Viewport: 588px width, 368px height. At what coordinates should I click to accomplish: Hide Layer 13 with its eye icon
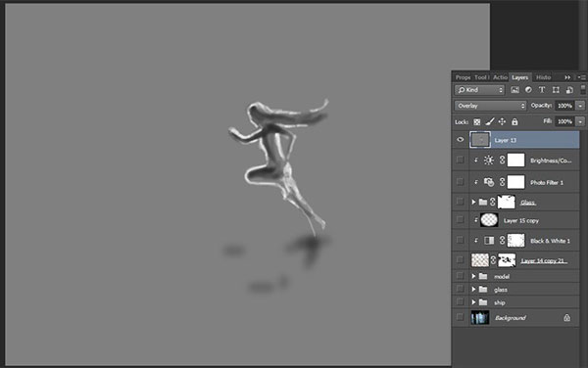click(461, 140)
